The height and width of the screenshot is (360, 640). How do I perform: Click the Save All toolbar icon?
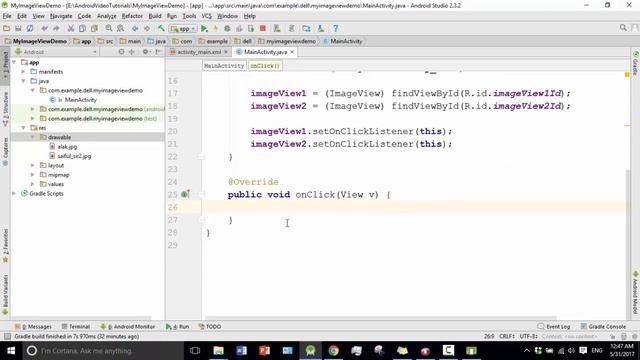[18, 28]
